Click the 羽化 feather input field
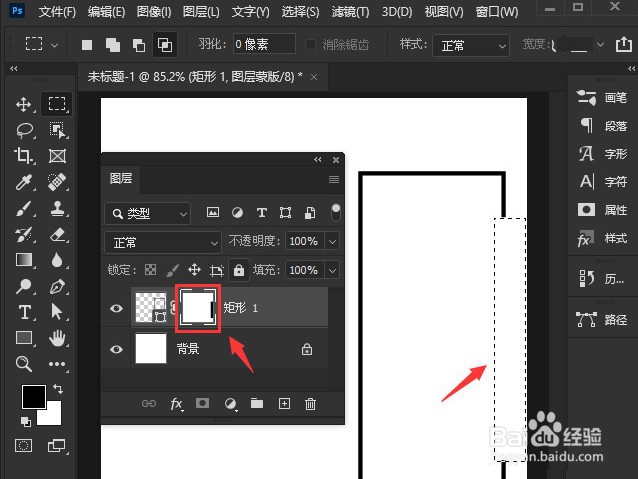This screenshot has height=479, width=638. coord(264,44)
